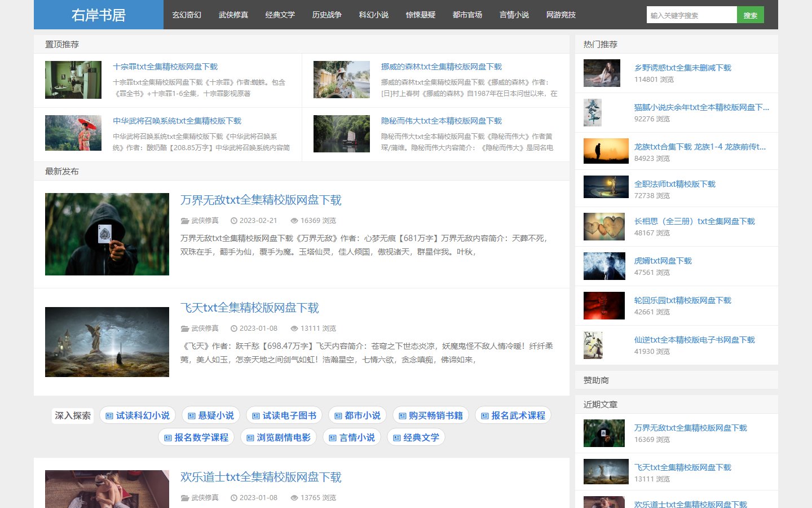Open 隐秘而伟大txt全本精校版网盘下载 link
Viewport: 812px width, 508px height.
click(442, 121)
